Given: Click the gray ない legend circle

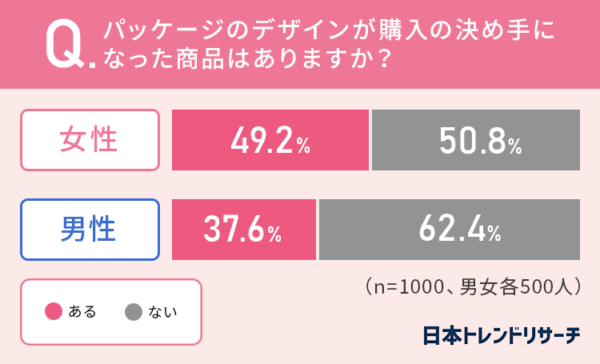Looking at the screenshot, I should click(134, 312).
